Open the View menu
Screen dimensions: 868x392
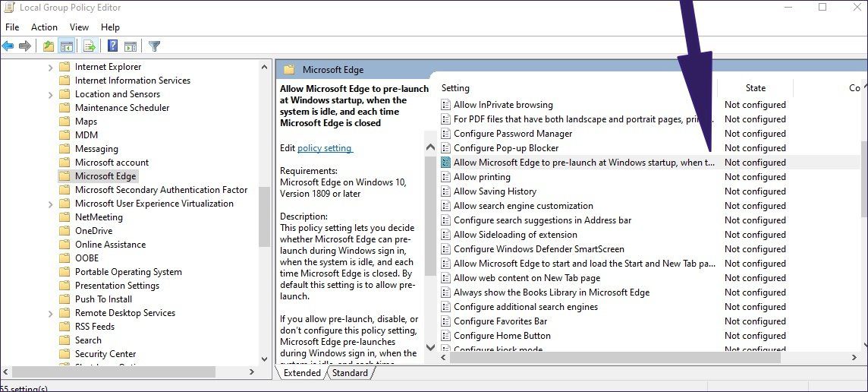[79, 27]
